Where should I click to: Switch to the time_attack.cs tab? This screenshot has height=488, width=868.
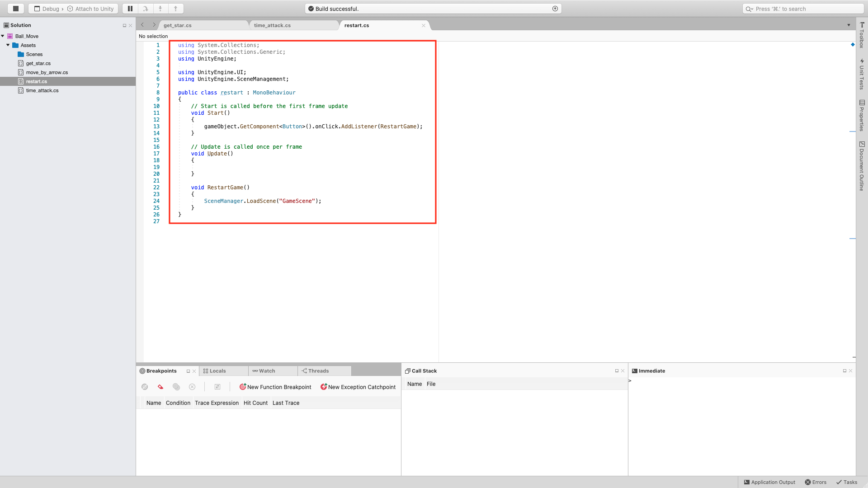(272, 25)
